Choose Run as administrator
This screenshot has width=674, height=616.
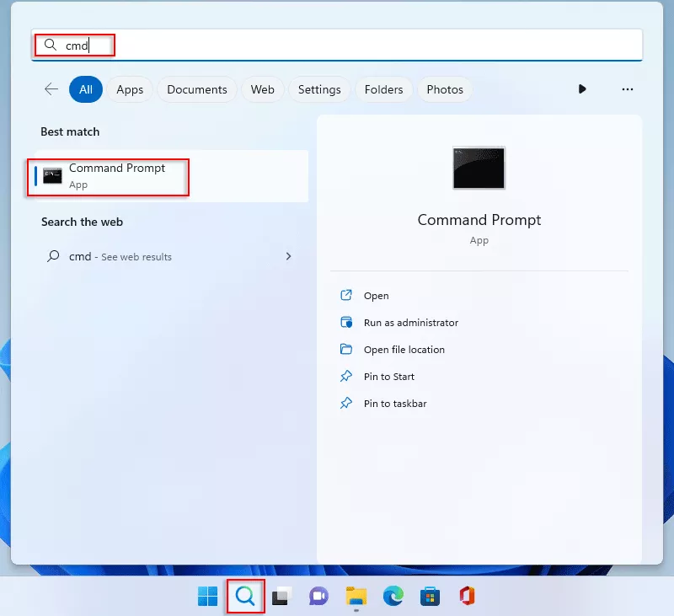pos(410,323)
